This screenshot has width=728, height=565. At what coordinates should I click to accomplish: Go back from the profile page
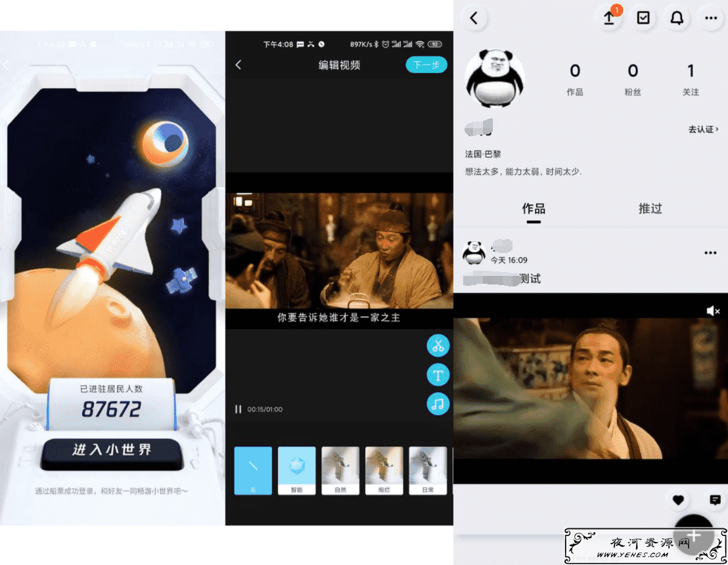pos(474,18)
